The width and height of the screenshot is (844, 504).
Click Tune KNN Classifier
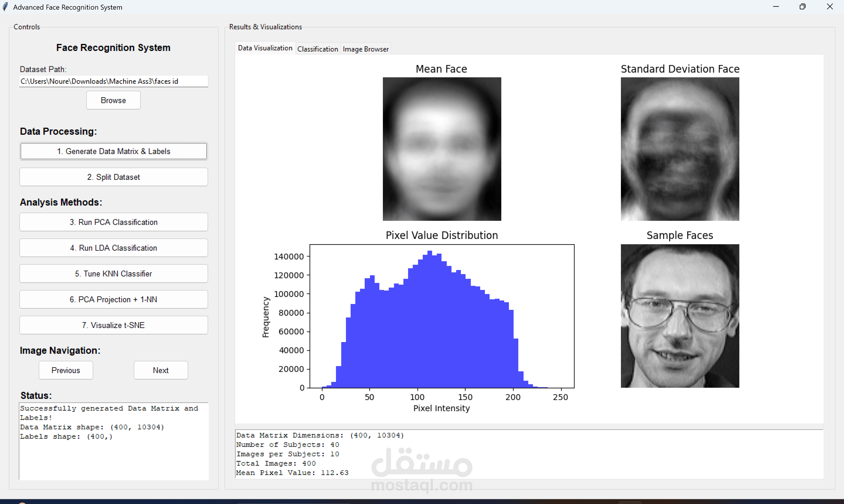(113, 274)
